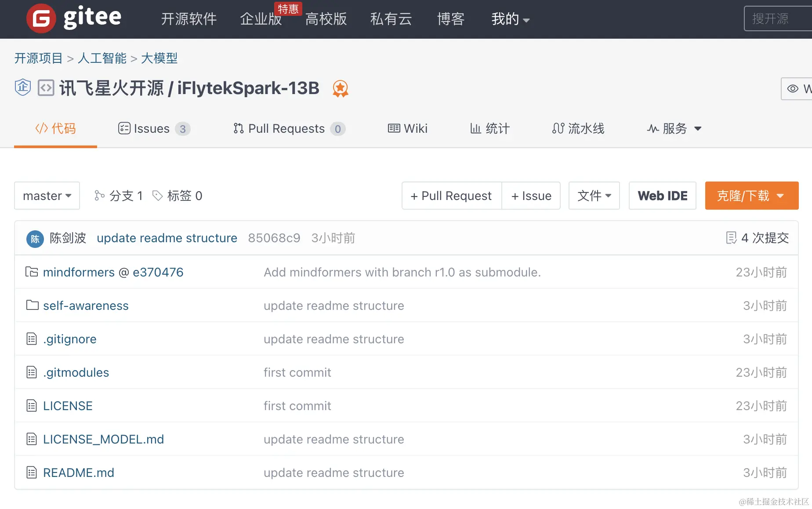The image size is (812, 509).
Task: Open the Wiki tab
Action: 408,129
